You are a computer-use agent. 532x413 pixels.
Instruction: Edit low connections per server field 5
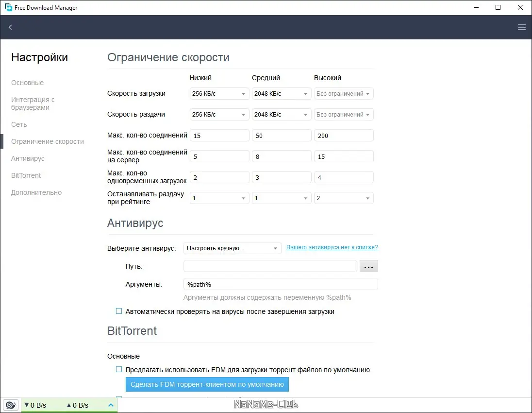click(219, 156)
